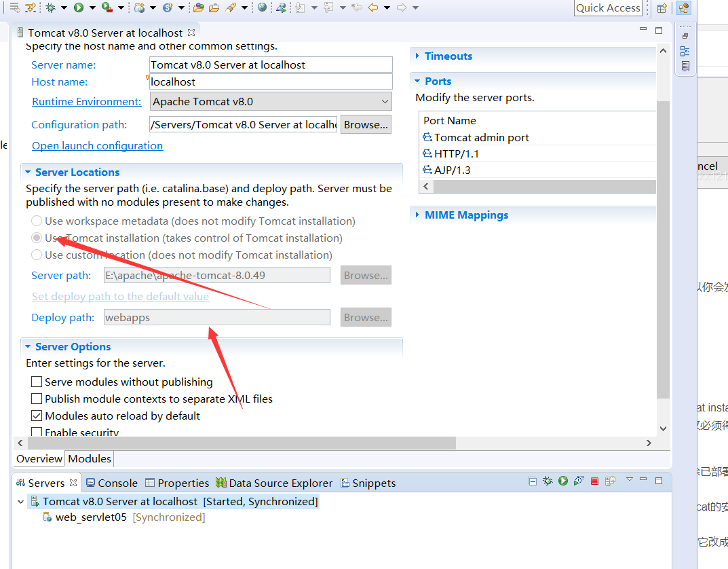Viewport: 728px width, 569px height.
Task: Open the Data Source Explorer tab
Action: tap(274, 483)
